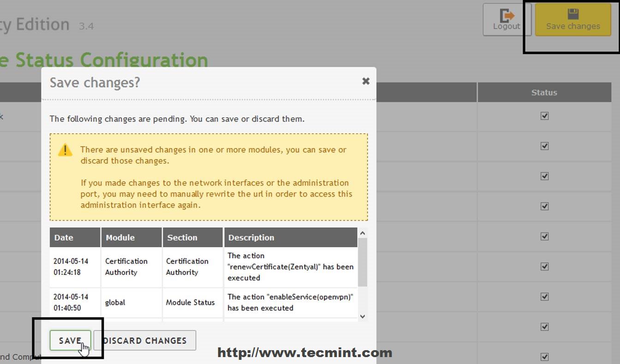
Task: Click the pending changes list down arrow
Action: coord(363,316)
